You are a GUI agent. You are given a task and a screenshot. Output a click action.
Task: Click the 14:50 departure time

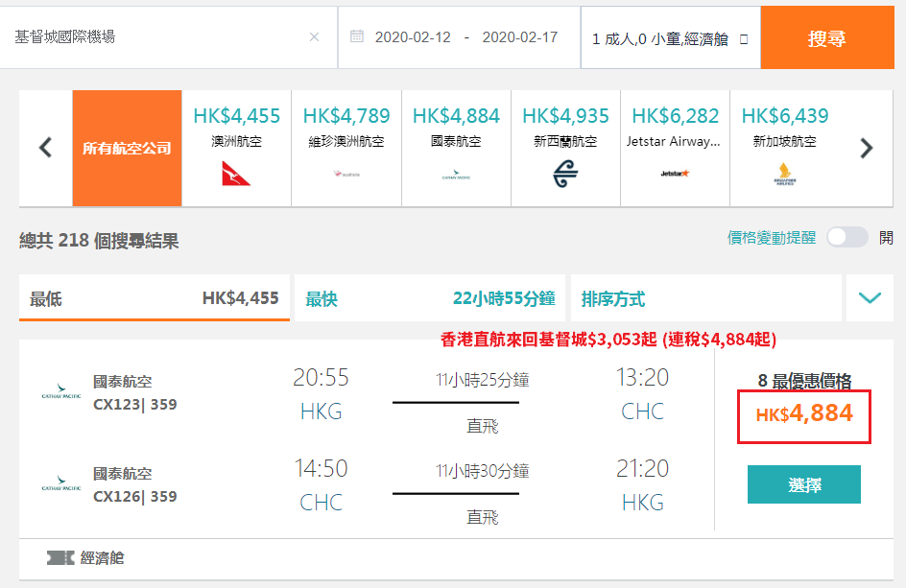pos(321,468)
